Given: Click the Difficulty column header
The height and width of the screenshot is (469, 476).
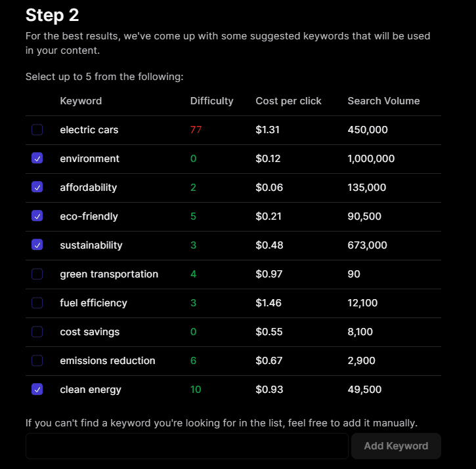Looking at the screenshot, I should [x=211, y=101].
